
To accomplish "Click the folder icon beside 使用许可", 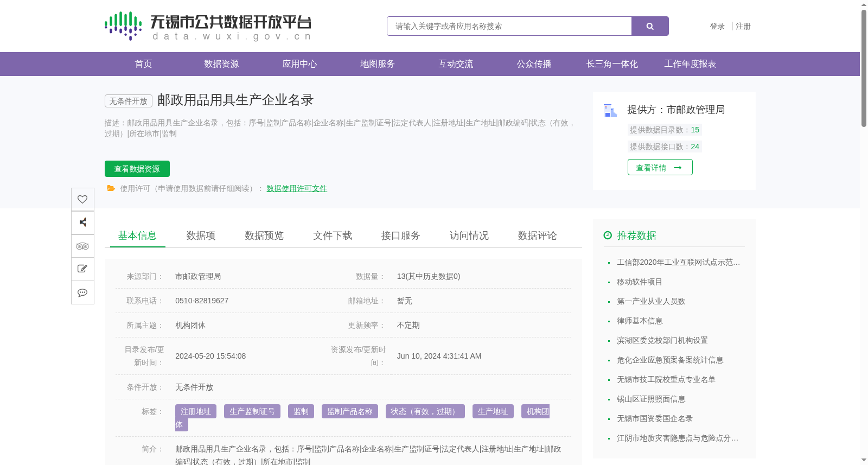I will pyautogui.click(x=111, y=188).
